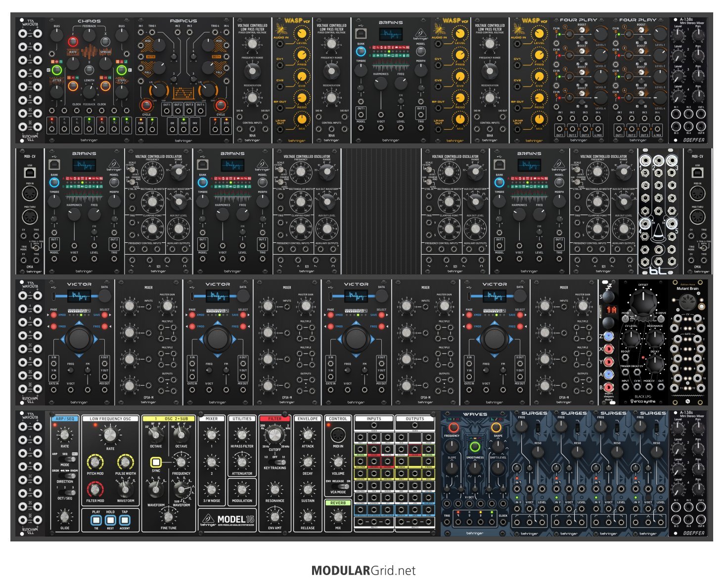This screenshot has height=581, width=728.
Task: Select the Glide knob on Model 15
Action: pos(64,517)
